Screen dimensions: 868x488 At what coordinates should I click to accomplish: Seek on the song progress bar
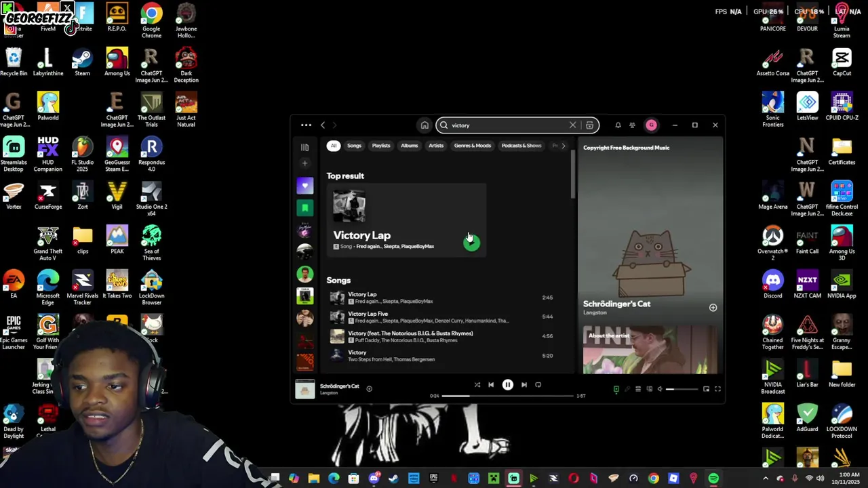click(507, 396)
